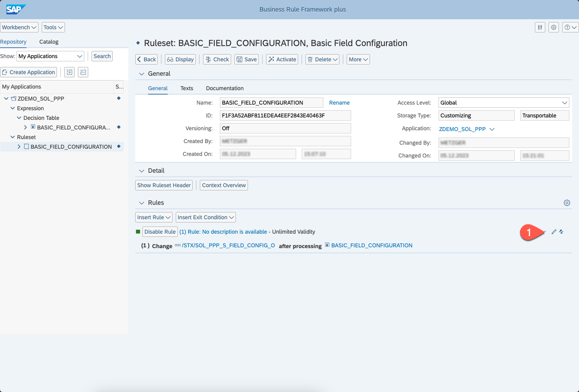This screenshot has height=392, width=579.
Task: Open the Workbench menu
Action: click(19, 27)
